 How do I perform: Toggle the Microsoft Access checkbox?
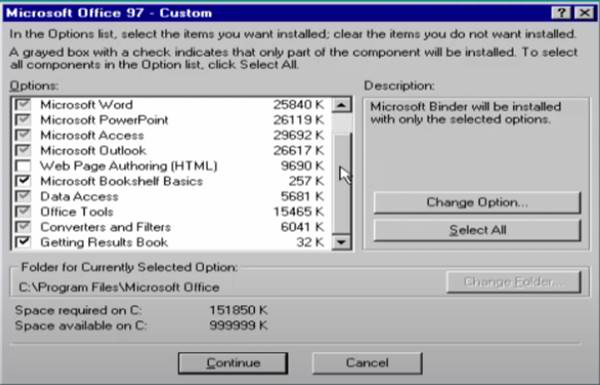(x=23, y=135)
